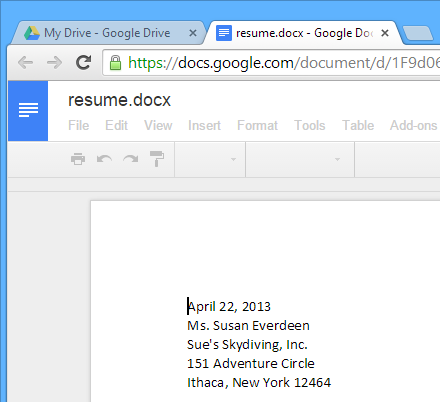440x402 pixels.
Task: Click the docs.google.com address bar
Action: point(271,63)
